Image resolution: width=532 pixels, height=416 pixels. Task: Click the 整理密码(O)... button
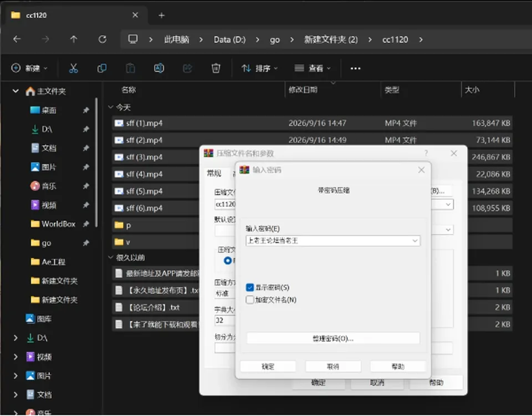pos(333,338)
